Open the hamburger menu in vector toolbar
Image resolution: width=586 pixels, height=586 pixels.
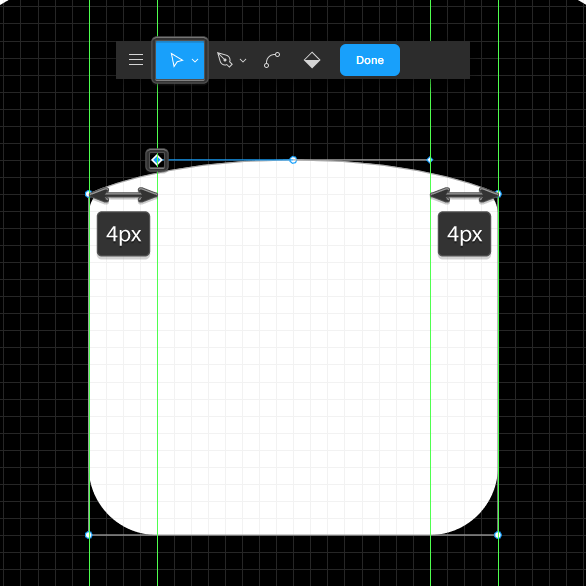click(136, 60)
